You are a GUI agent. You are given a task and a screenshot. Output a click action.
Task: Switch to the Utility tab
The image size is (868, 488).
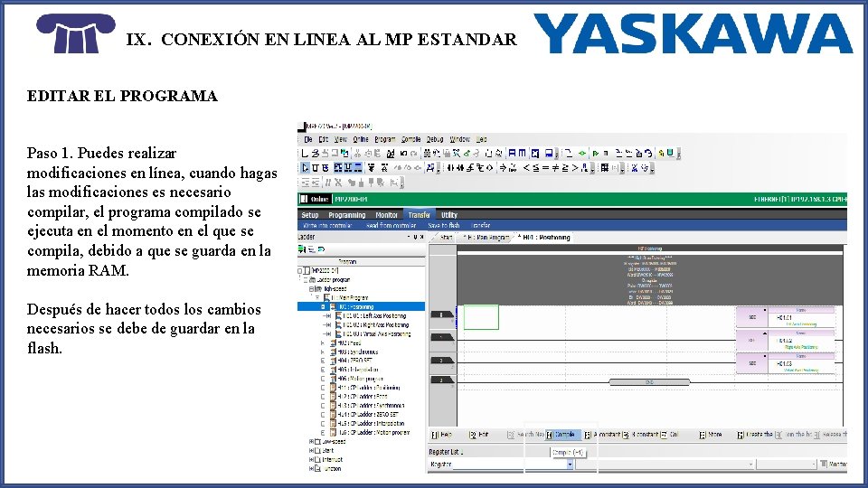(x=449, y=215)
